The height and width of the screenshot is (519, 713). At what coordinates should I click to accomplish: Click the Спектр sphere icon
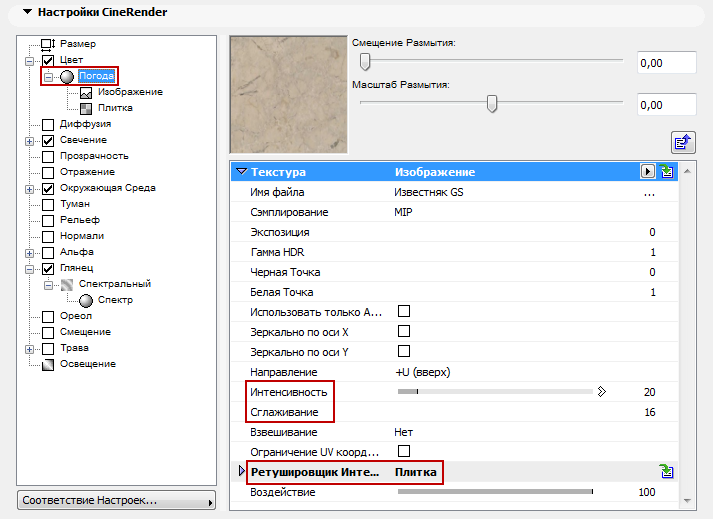(x=86, y=301)
